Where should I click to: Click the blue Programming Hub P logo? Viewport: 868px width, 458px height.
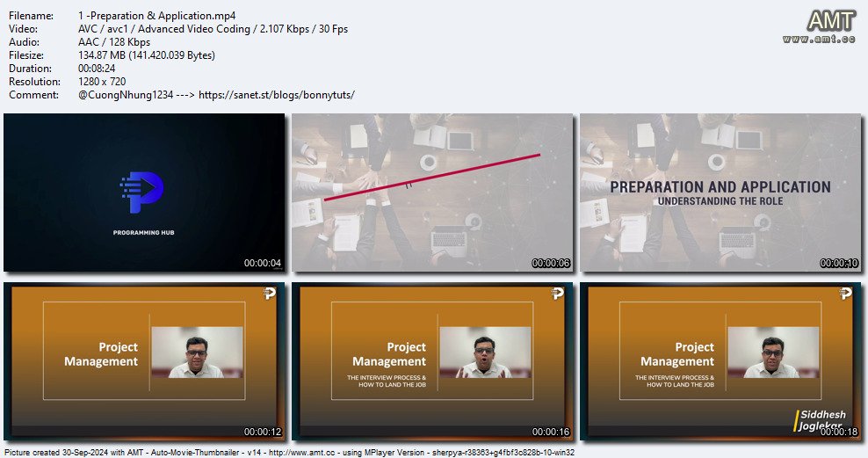pyautogui.click(x=142, y=193)
